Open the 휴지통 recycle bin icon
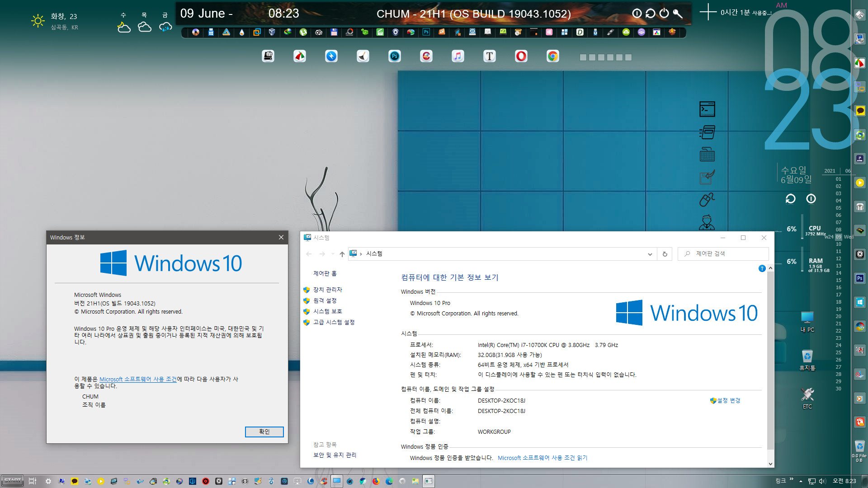 click(807, 360)
